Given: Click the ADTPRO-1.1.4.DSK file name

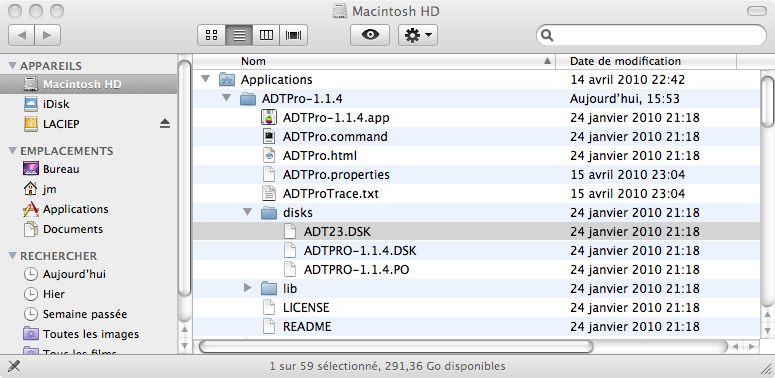Looking at the screenshot, I should coord(360,251).
